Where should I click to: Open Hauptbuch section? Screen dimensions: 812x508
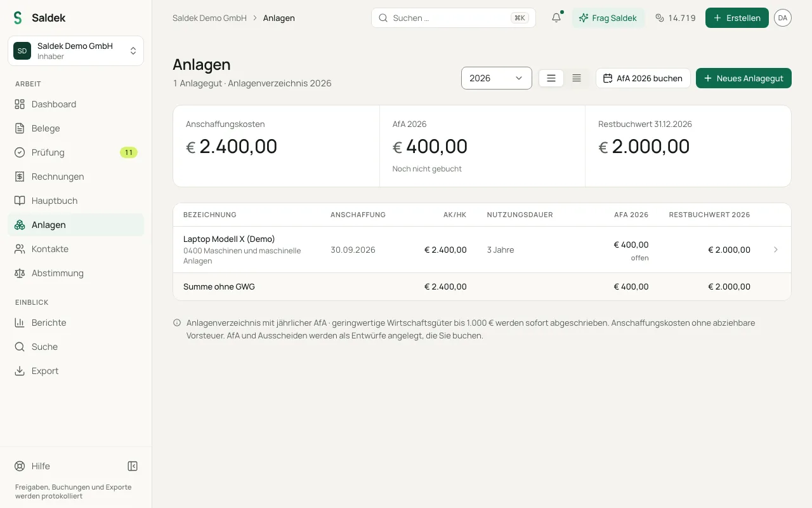(75, 201)
